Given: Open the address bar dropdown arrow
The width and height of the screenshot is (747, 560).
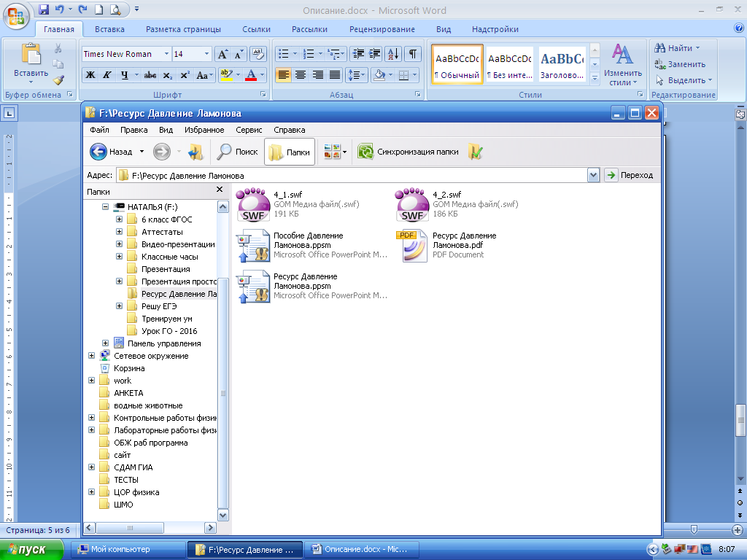Looking at the screenshot, I should tap(593, 175).
